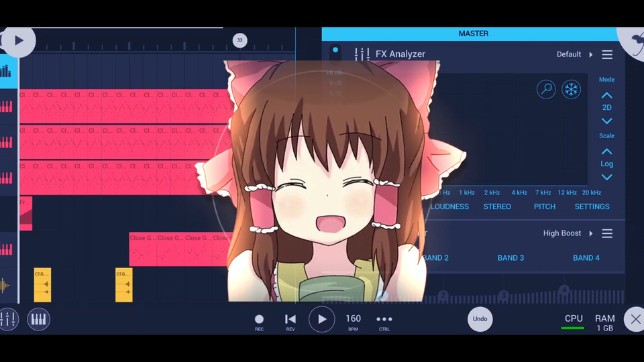Rewind with the REV button
Image resolution: width=644 pixels, height=362 pixels.
coord(290,322)
